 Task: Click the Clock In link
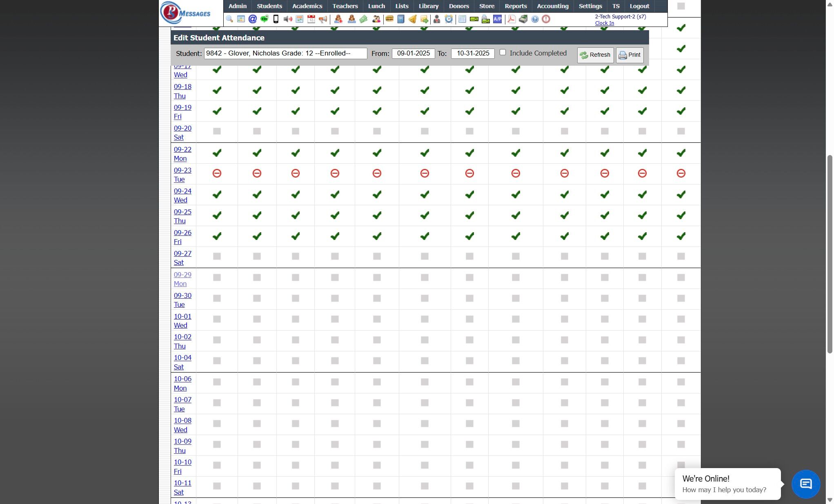(x=604, y=23)
